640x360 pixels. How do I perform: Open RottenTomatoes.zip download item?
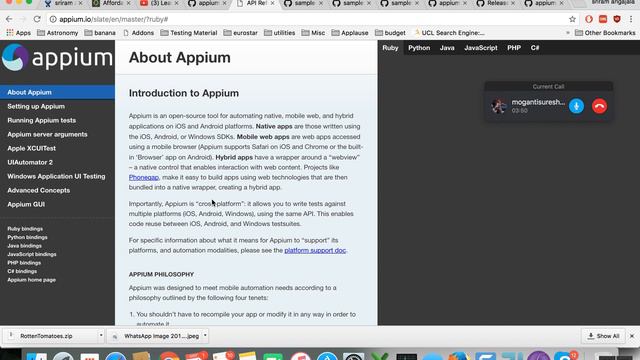(51, 336)
